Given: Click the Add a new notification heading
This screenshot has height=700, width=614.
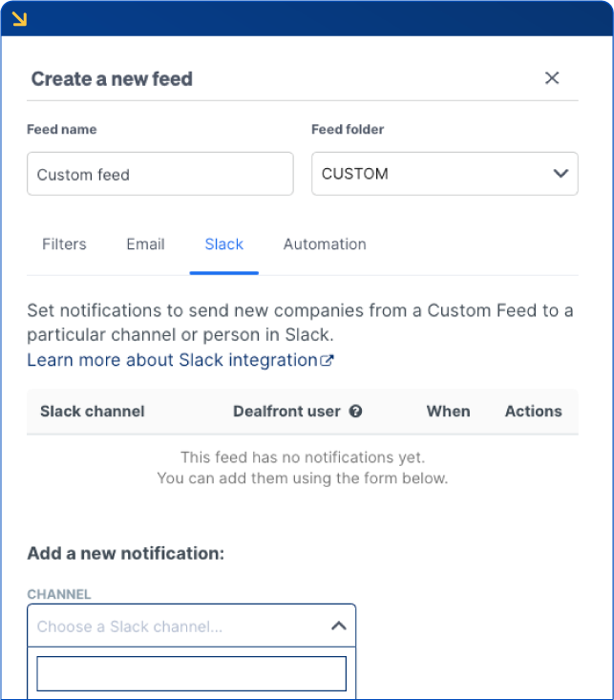Looking at the screenshot, I should 126,553.
